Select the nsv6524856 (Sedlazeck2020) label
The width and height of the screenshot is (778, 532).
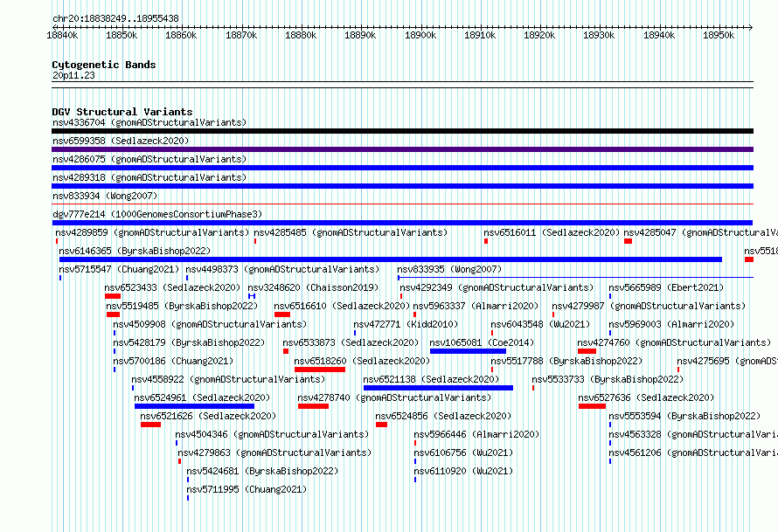tap(443, 416)
